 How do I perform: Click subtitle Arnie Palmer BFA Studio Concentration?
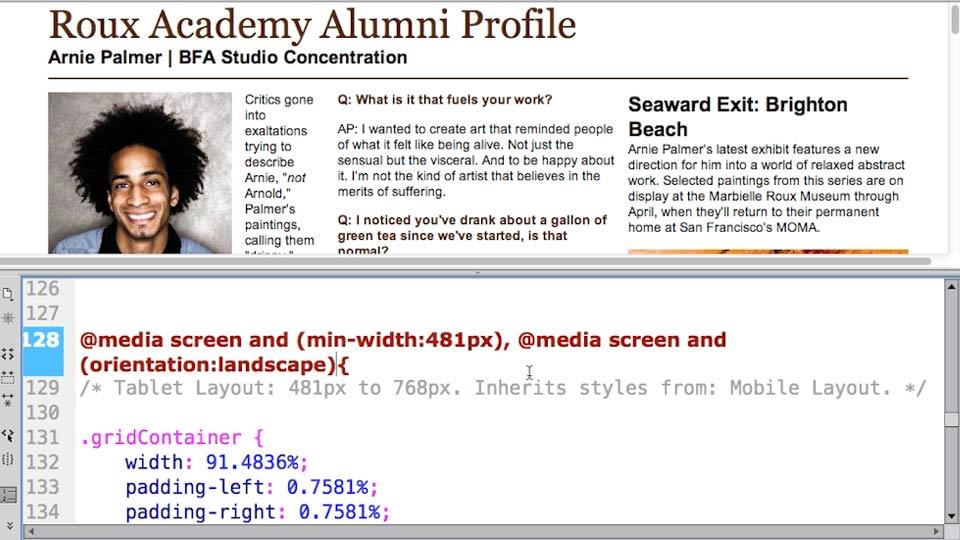228,58
